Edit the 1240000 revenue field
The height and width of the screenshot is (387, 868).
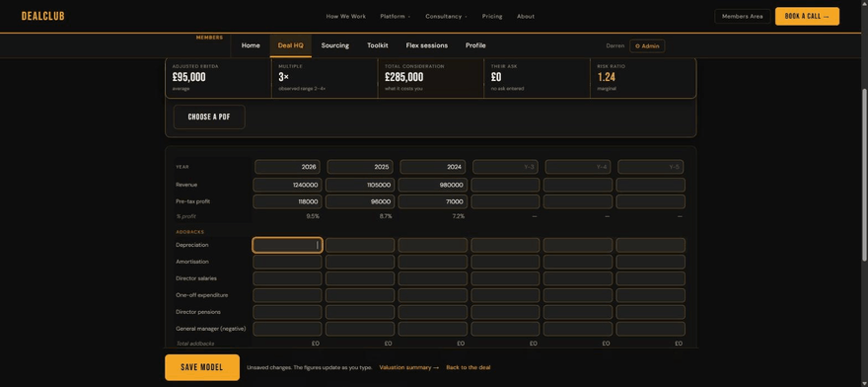click(287, 185)
